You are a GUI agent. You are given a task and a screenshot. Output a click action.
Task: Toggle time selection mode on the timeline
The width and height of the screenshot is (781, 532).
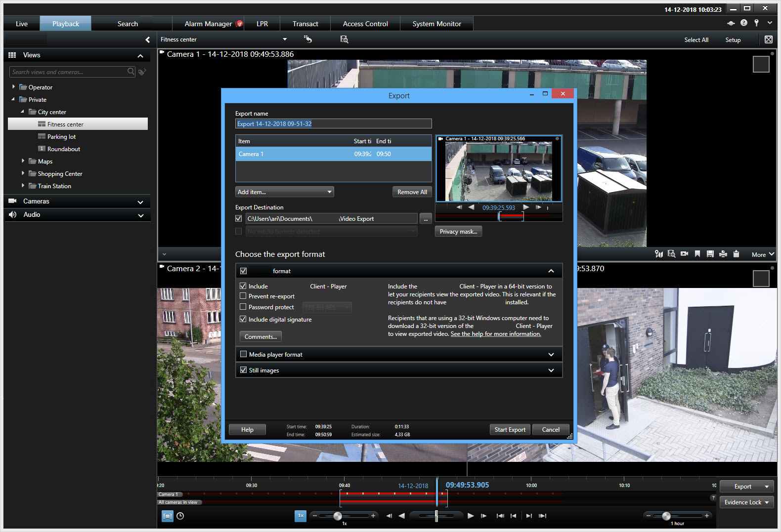tap(168, 516)
